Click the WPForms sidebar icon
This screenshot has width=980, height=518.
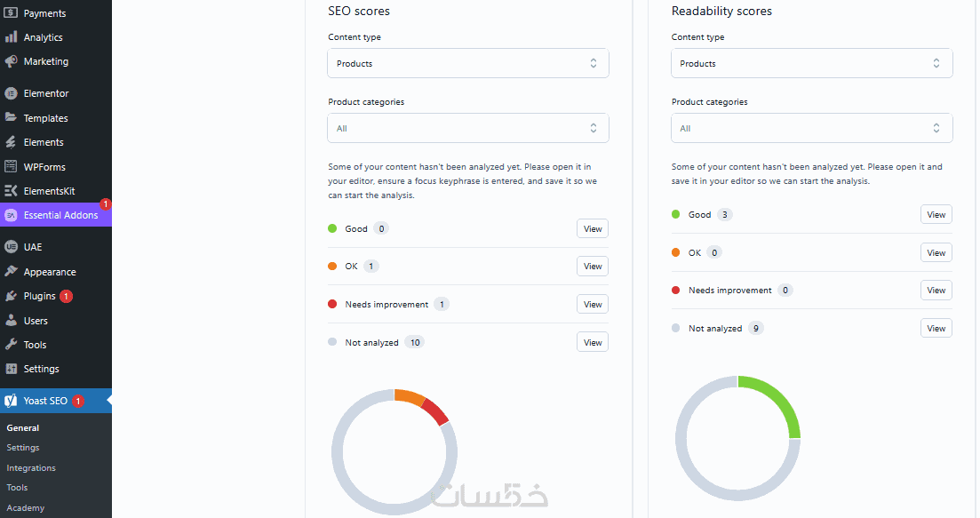coord(12,166)
